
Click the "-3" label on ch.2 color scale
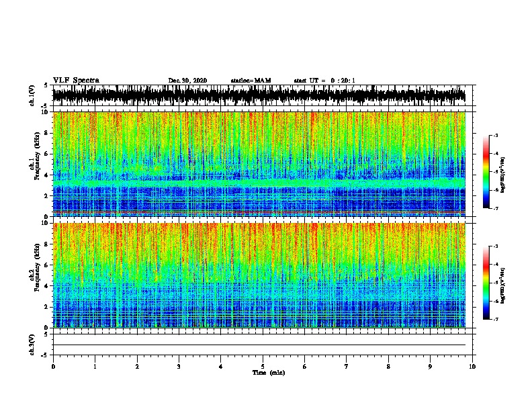(495, 246)
